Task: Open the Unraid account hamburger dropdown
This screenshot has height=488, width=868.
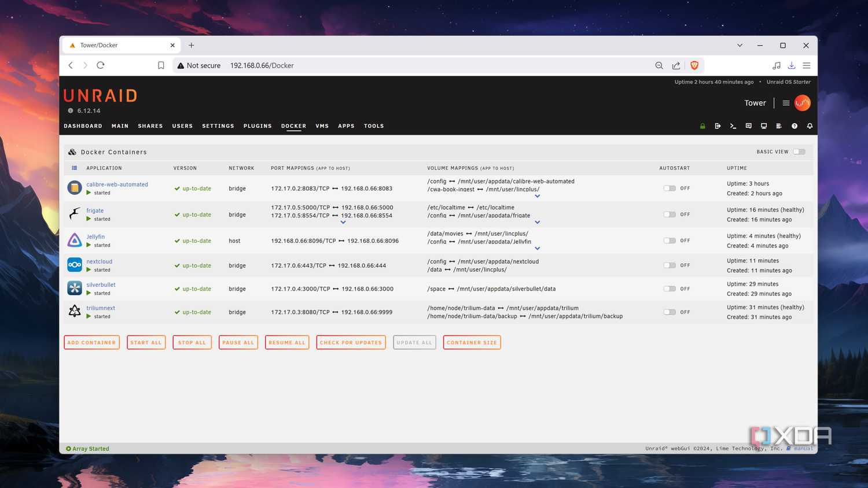Action: coord(786,103)
